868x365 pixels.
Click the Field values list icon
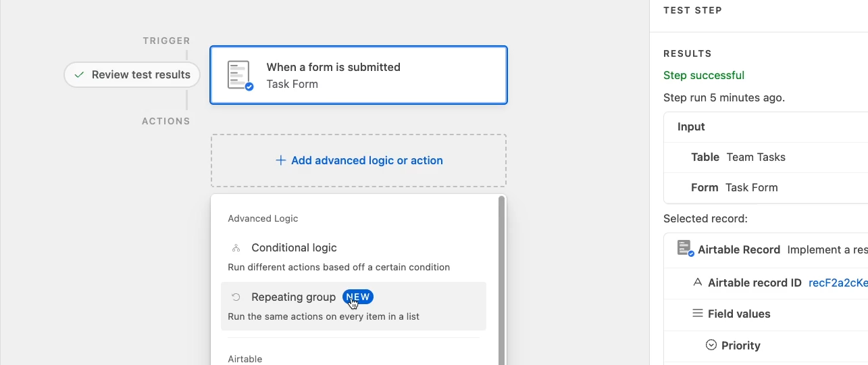click(698, 314)
